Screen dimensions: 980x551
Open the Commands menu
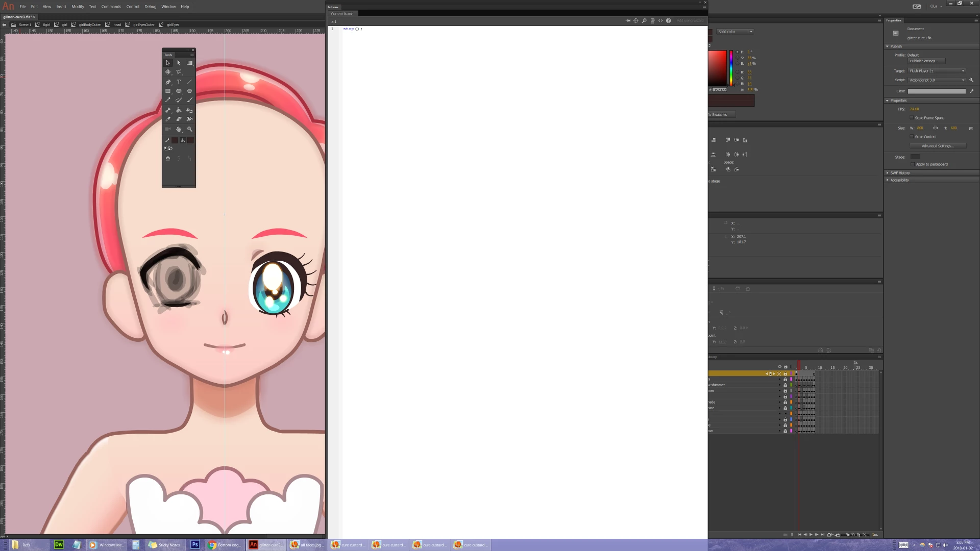pos(111,7)
